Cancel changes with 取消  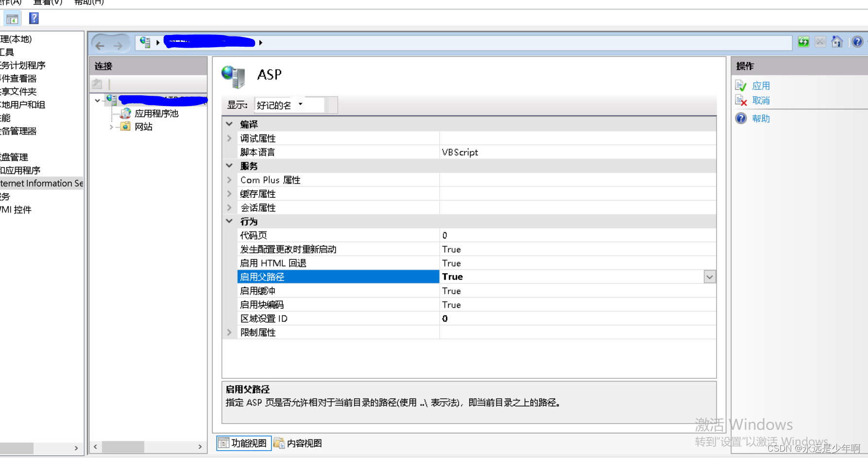point(761,101)
